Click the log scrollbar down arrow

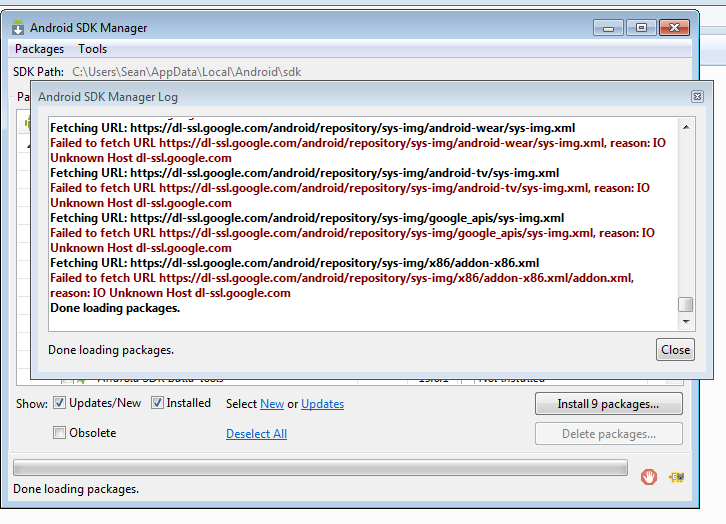pos(686,321)
